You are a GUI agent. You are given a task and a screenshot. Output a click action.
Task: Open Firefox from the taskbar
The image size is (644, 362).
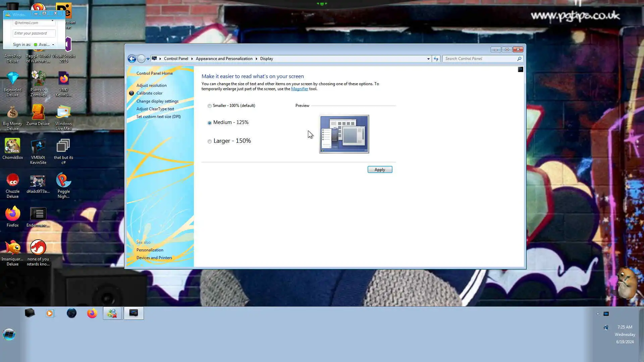(x=92, y=313)
